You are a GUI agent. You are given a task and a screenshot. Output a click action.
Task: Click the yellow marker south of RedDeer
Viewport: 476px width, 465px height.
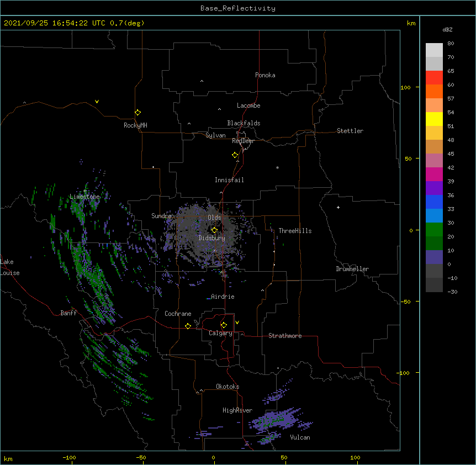tap(235, 155)
